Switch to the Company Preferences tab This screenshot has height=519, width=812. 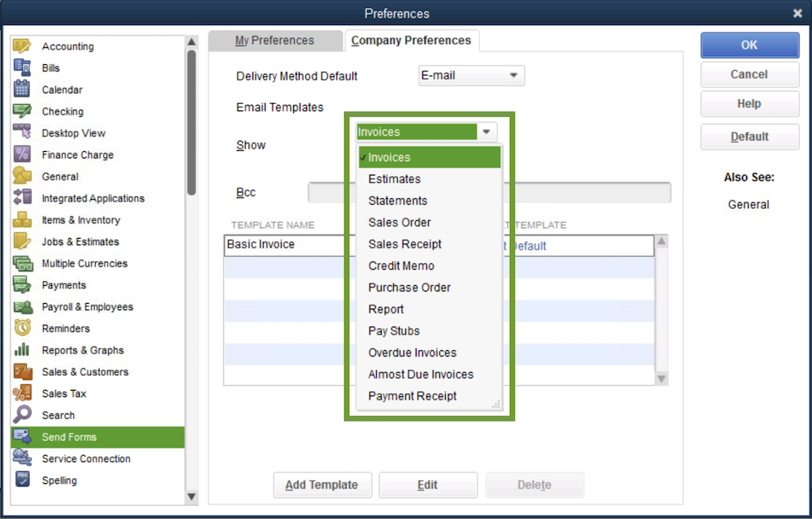pos(412,40)
